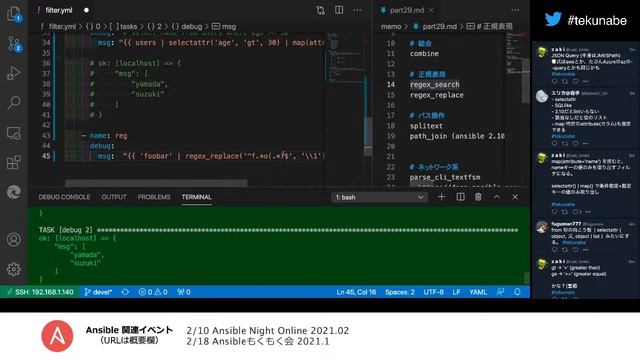
Task: Open the Accounts menu icon
Action: (14, 239)
